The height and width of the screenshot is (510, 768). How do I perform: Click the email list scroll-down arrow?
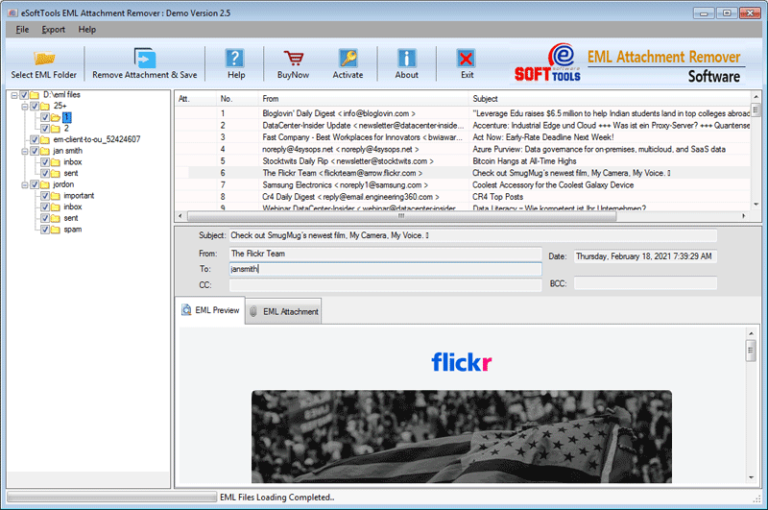pos(756,204)
